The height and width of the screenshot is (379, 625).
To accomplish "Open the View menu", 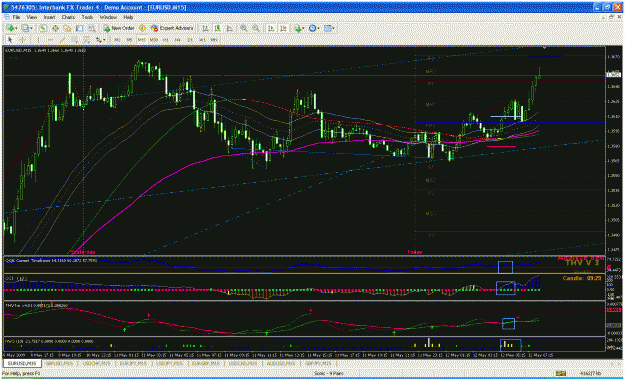I will [32, 18].
